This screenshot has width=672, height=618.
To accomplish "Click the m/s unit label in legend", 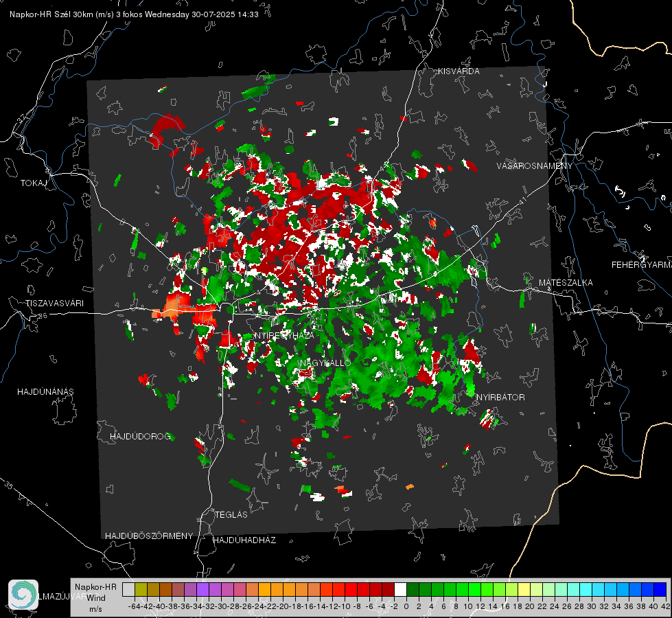I will [x=96, y=608].
